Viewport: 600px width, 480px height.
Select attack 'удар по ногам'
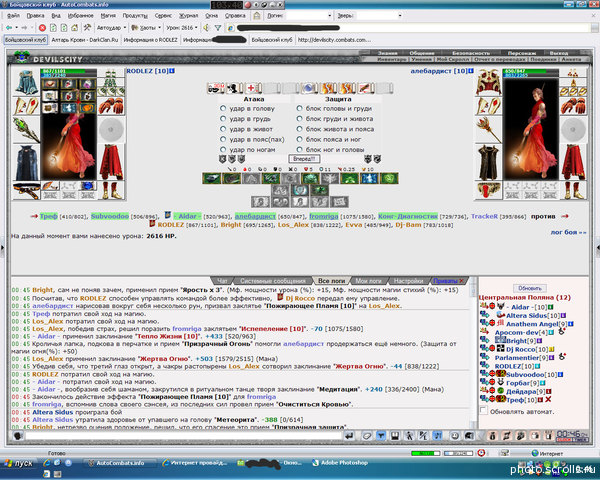coord(223,149)
